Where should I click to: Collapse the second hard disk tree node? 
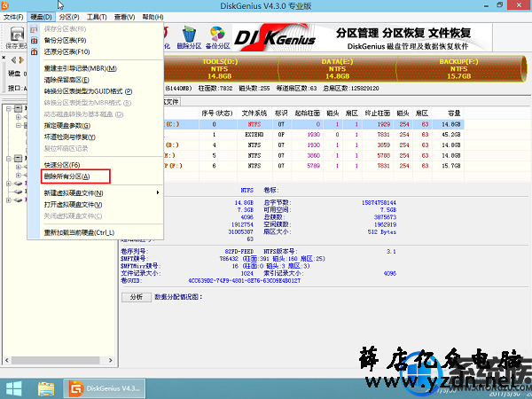pos(9,159)
